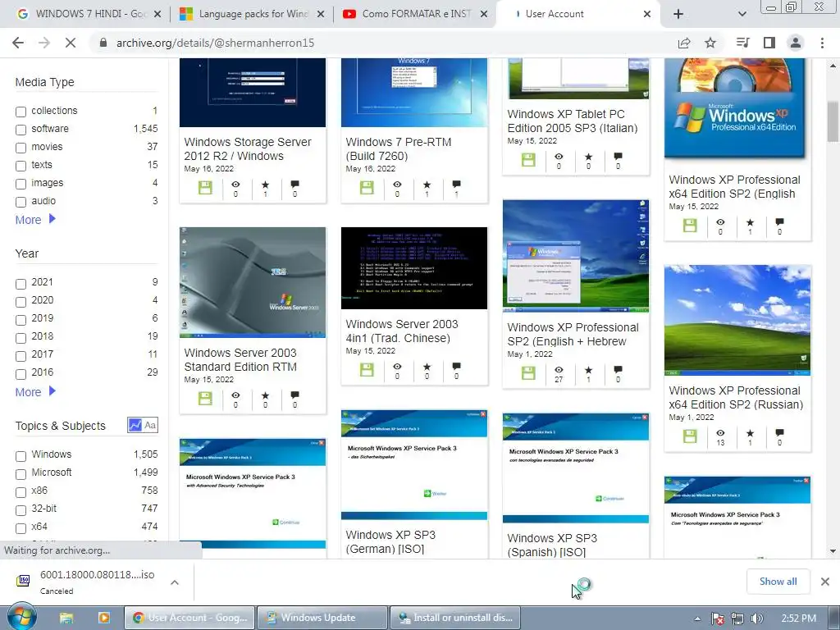Switch to Como FORMATAR e INST YouTube tab
This screenshot has height=630, width=840.
[x=415, y=14]
